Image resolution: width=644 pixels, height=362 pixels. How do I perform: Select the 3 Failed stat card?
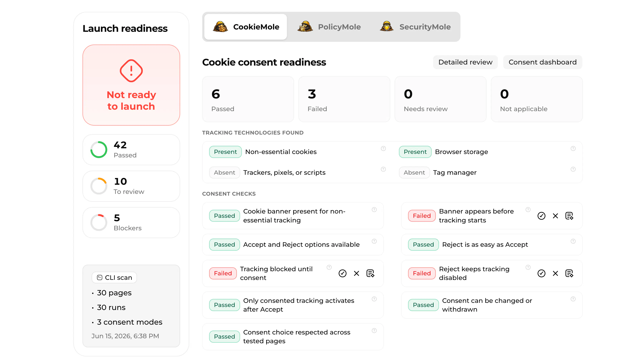click(344, 99)
